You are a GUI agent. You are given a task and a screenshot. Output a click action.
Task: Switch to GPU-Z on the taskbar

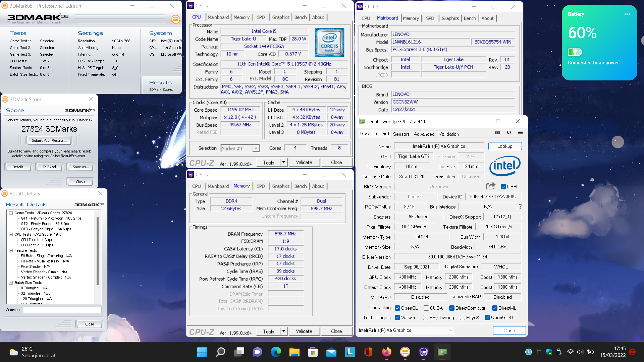[442, 352]
